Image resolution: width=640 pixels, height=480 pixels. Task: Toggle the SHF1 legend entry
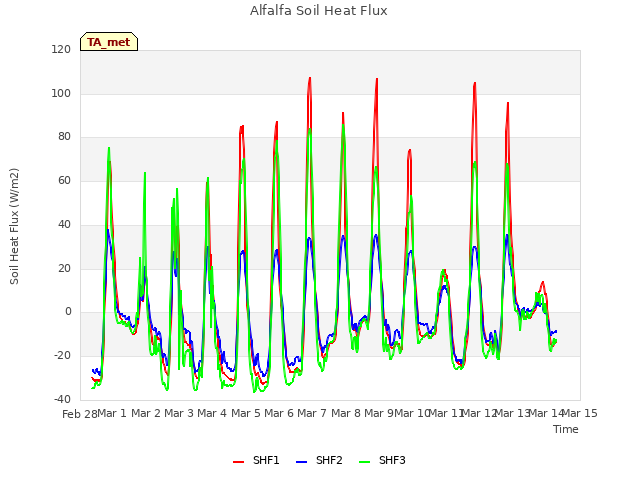tap(256, 460)
